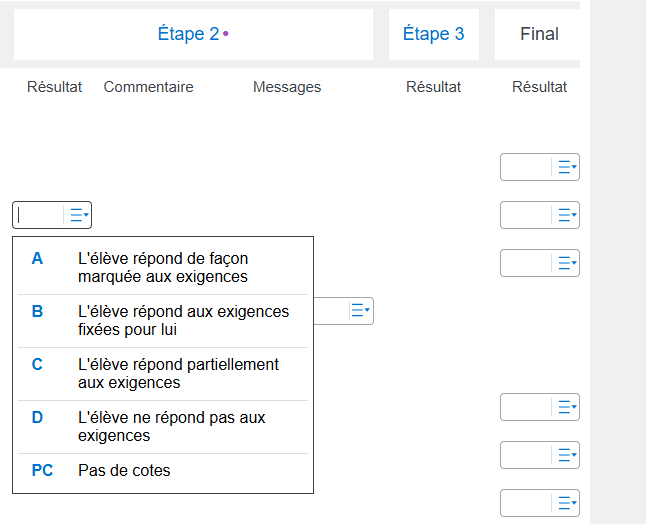Open the third Final result list icon from the top
646x524 pixels.
tap(567, 262)
